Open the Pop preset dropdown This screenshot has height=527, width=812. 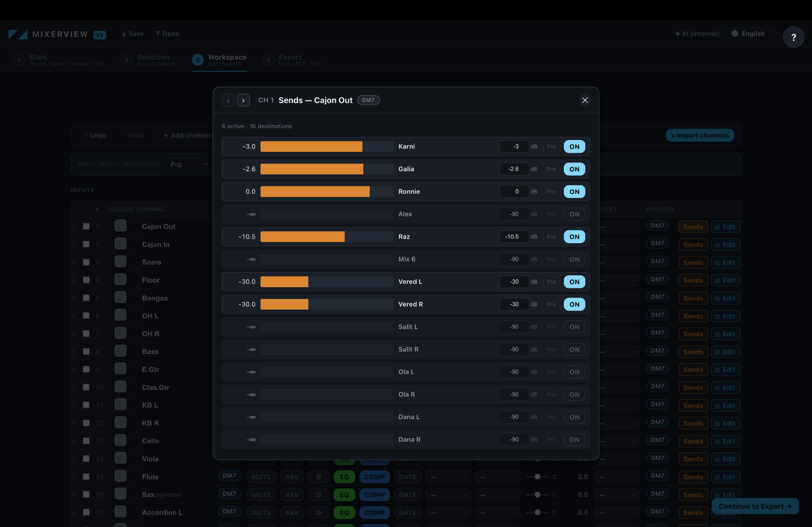(x=189, y=165)
